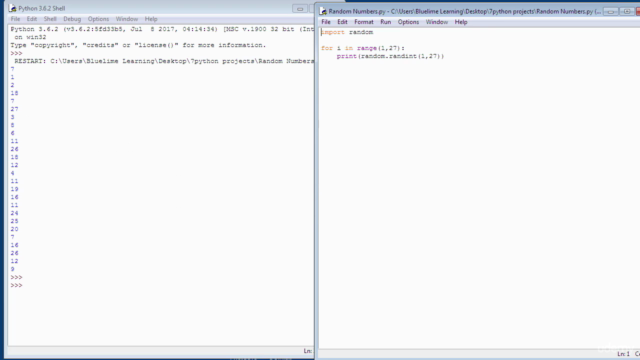The width and height of the screenshot is (640, 360).
Task: Click output number 25 in the Shell
Action: coord(14,221)
